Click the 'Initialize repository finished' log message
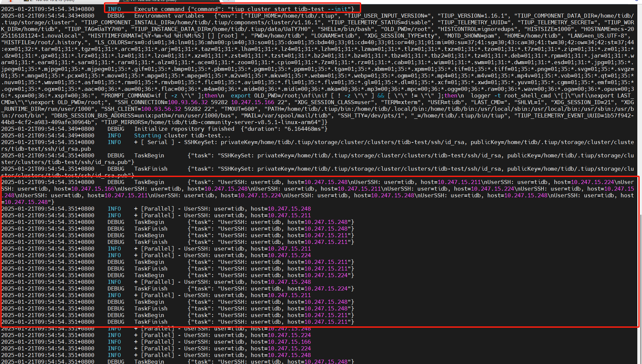 (184, 129)
